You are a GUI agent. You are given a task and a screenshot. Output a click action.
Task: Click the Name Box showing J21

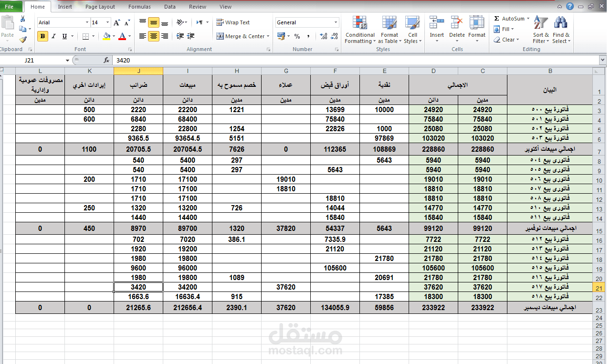34,61
